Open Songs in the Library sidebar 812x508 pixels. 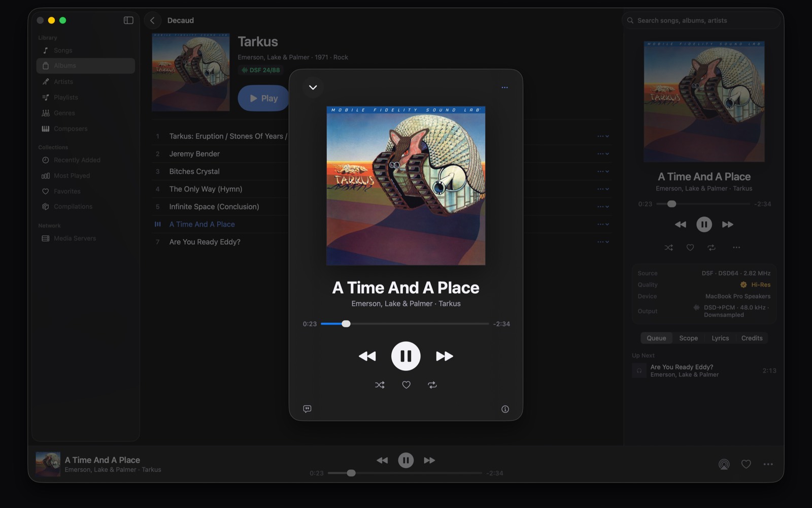86,50
